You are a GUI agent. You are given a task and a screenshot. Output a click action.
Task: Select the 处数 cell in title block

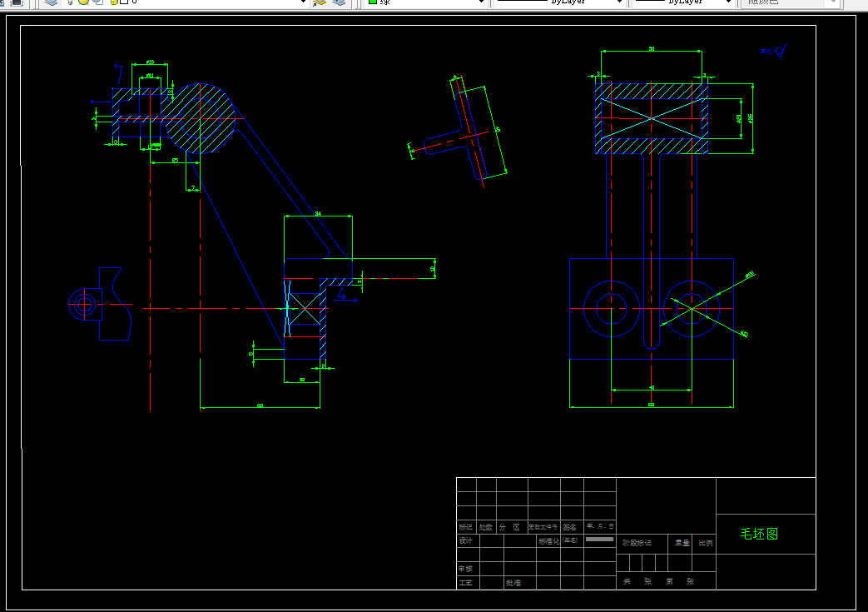486,527
